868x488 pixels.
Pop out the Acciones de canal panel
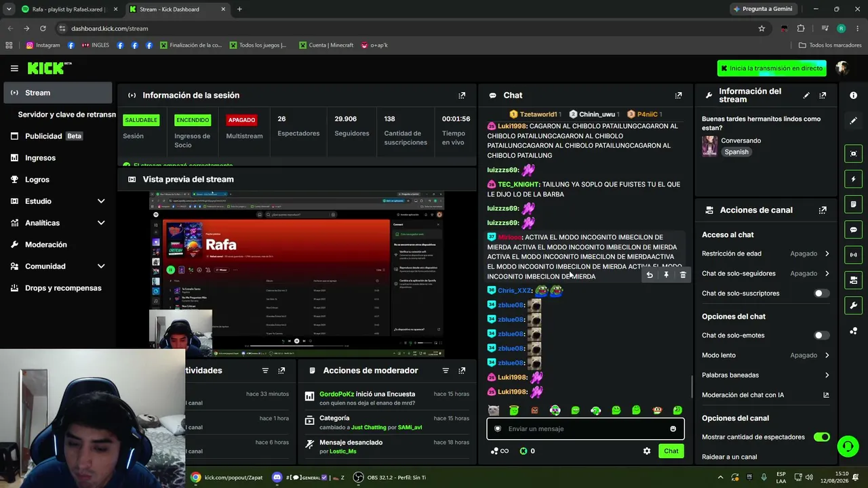point(823,210)
